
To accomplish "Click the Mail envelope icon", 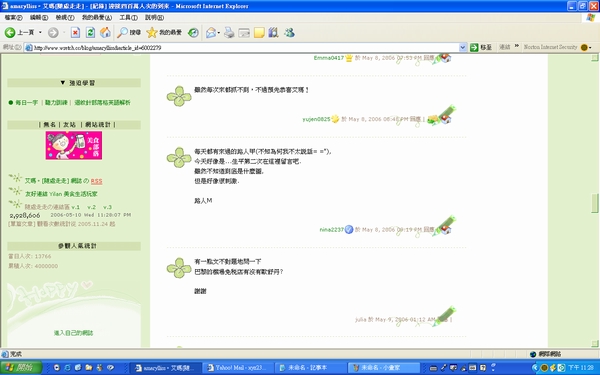I will click(211, 33).
